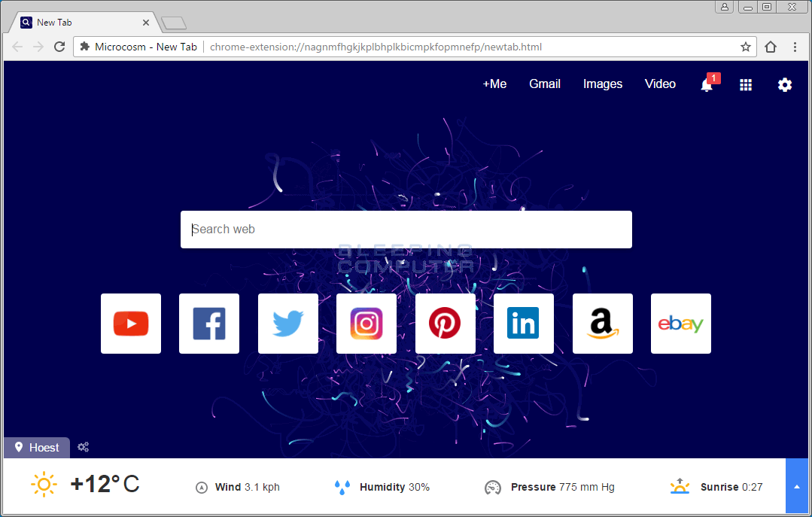Open the eBay shortcut tile

pyautogui.click(x=681, y=324)
